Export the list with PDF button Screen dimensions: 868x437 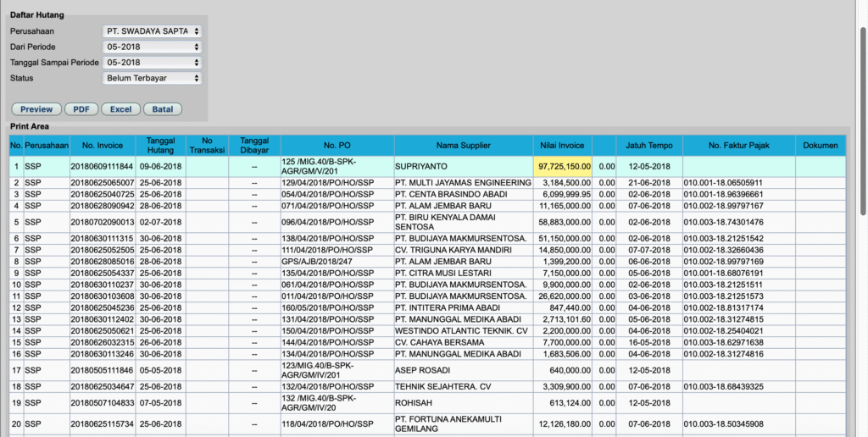81,109
